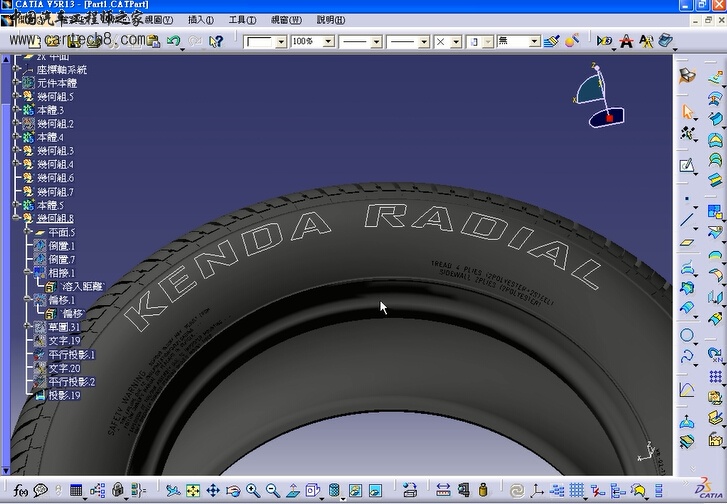Click the Axis System icon
The height and width of the screenshot is (504, 727).
click(x=537, y=490)
